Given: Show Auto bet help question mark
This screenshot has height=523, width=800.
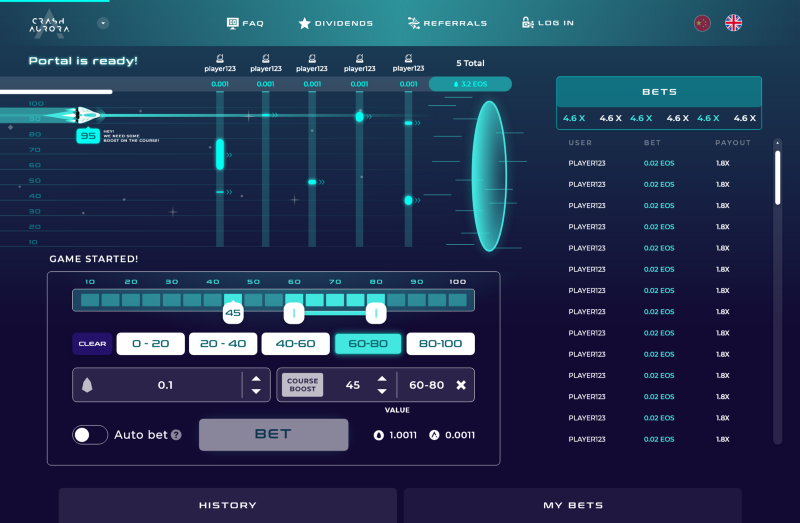Looking at the screenshot, I should tap(176, 435).
